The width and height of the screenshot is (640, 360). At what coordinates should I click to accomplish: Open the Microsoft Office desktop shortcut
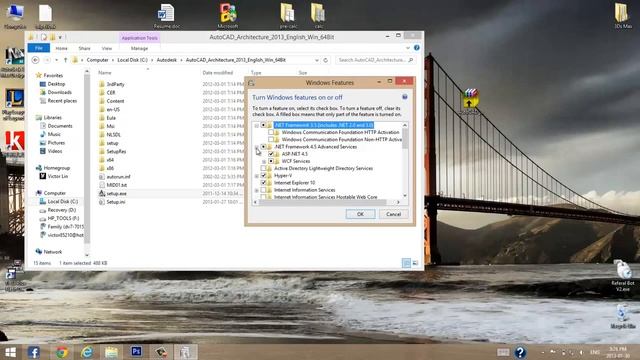[228, 13]
